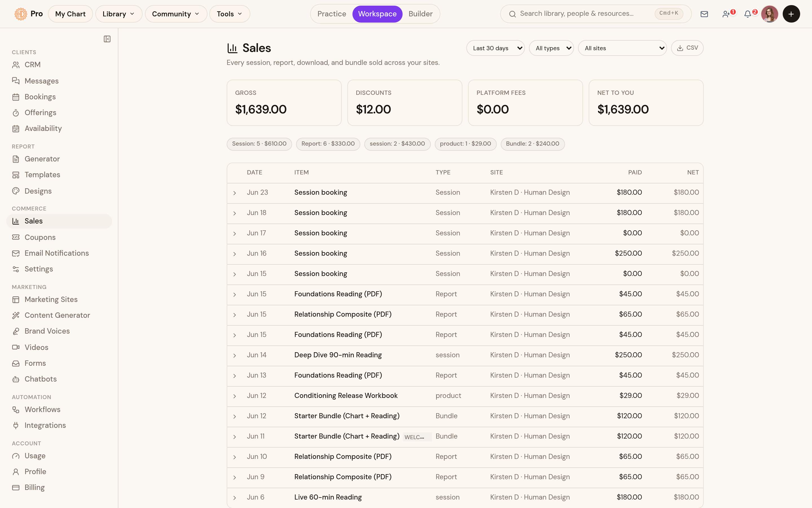Expand the Jun 23 Session booking row
The width and height of the screenshot is (812, 508).
coord(235,193)
